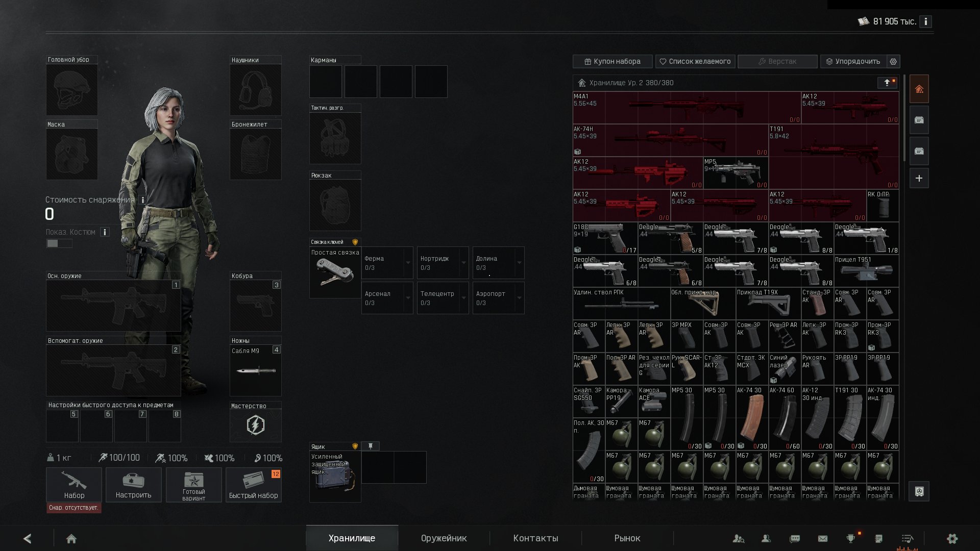The image size is (980, 551).
Task: Toggle Показ. Костюм switch
Action: pos(59,243)
